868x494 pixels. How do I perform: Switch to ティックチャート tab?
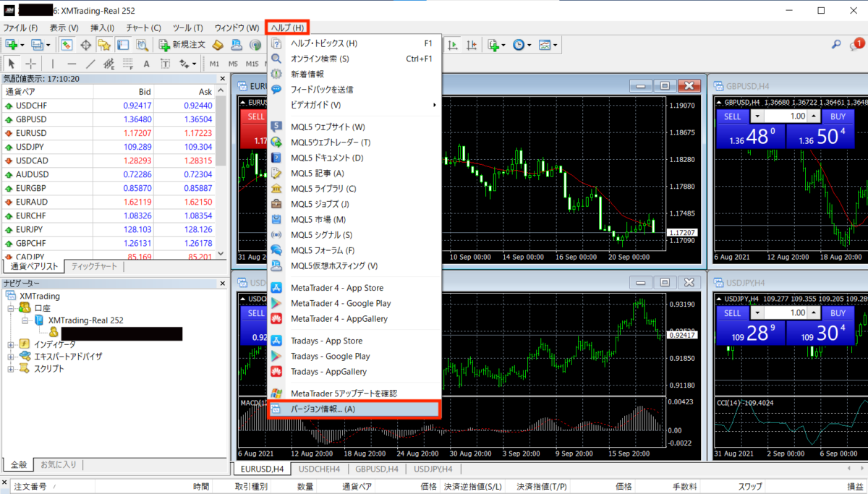[94, 267]
